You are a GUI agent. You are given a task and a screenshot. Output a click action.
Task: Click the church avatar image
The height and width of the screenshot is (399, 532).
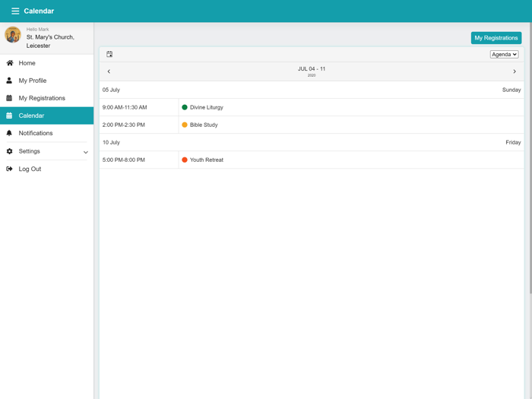(13, 35)
